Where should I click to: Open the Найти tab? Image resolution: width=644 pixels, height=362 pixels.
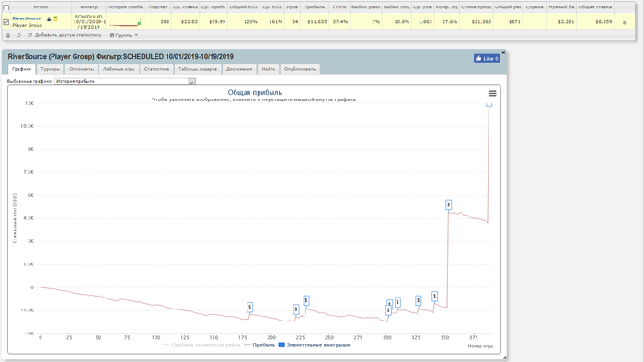tap(269, 69)
